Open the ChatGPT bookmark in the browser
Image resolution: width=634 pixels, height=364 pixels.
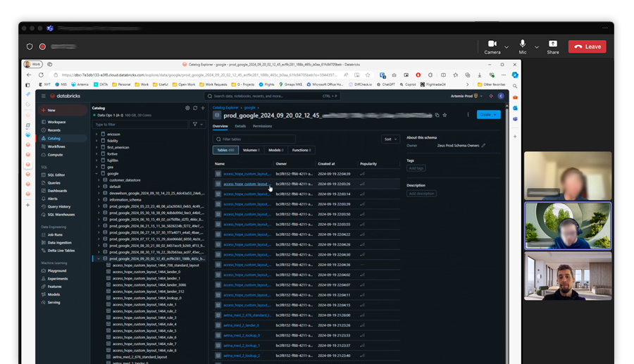tap(386, 84)
